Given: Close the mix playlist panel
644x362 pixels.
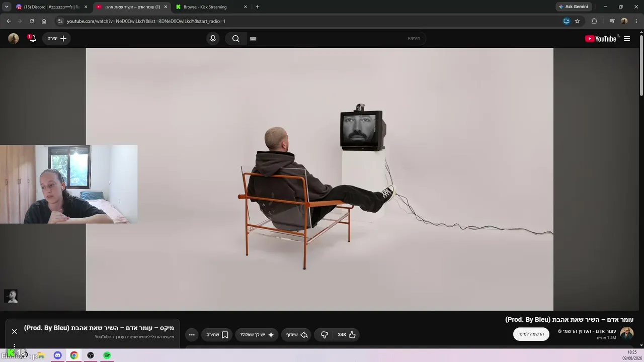Looking at the screenshot, I should (14, 331).
